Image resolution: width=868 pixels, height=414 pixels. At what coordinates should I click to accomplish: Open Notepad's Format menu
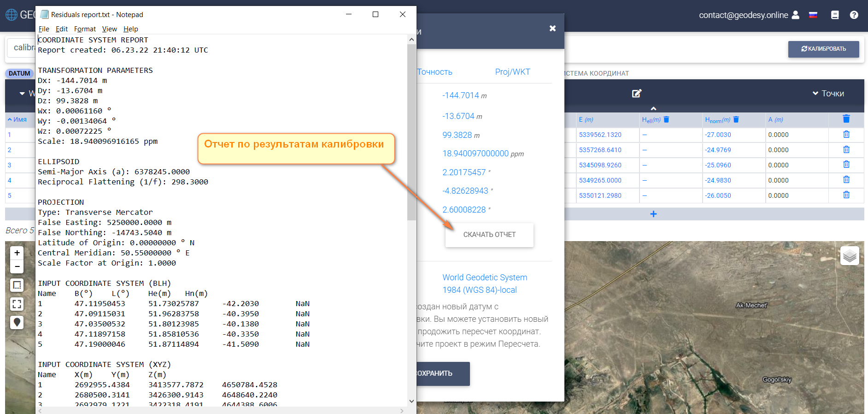tap(85, 29)
